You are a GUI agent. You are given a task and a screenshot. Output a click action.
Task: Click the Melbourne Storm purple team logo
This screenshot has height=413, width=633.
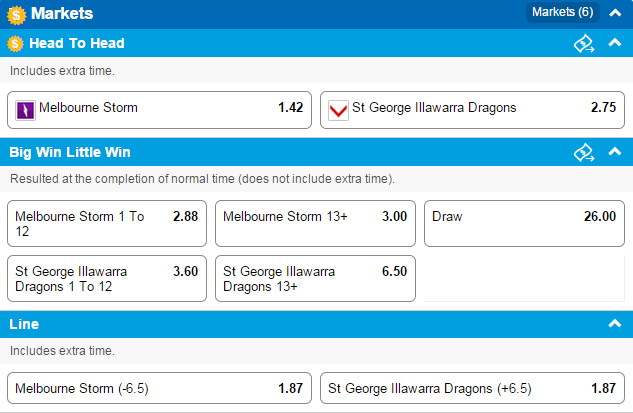click(x=25, y=110)
